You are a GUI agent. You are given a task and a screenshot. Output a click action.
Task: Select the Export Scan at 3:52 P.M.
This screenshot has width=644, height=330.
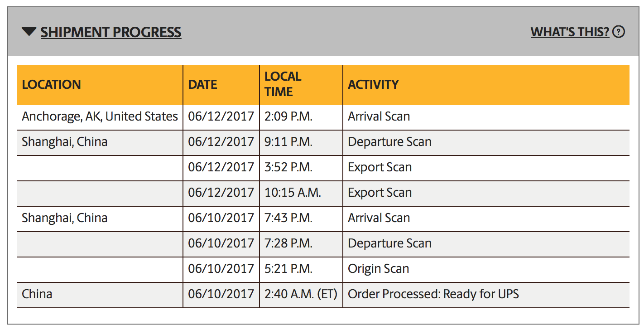pyautogui.click(x=380, y=167)
